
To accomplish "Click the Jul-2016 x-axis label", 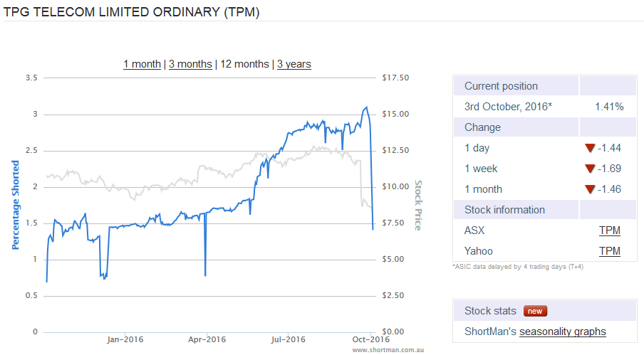I will click(289, 339).
